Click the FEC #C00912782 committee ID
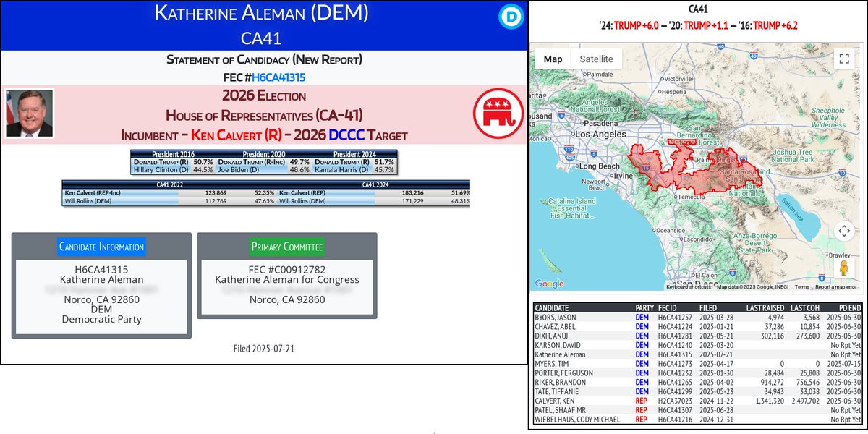The width and height of the screenshot is (868, 434). point(287,269)
